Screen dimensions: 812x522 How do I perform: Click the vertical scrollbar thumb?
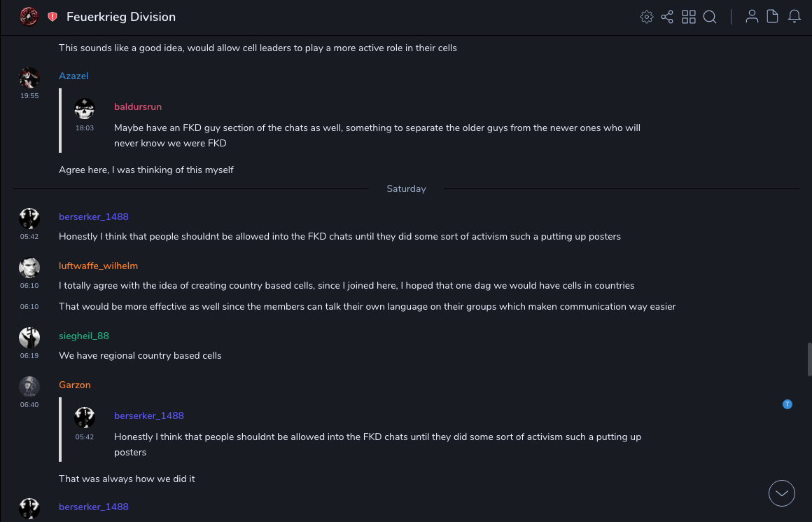(x=809, y=359)
